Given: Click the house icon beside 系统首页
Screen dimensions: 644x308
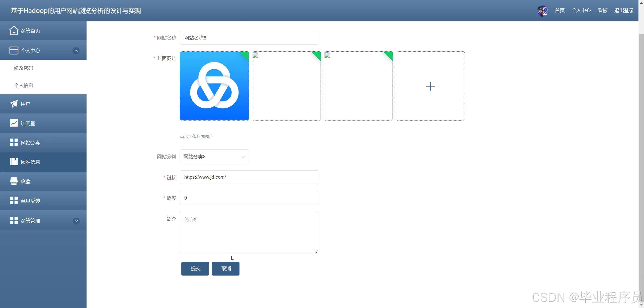Looking at the screenshot, I should click(14, 31).
